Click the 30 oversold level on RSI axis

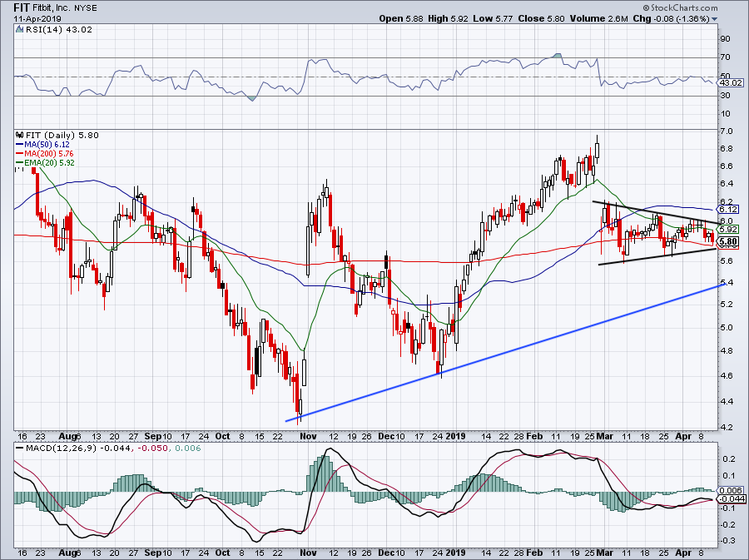point(725,96)
